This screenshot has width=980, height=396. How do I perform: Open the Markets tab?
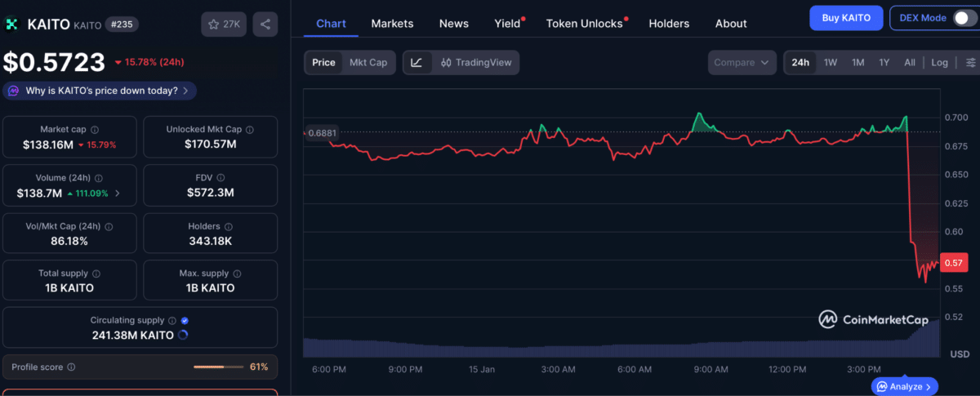tap(392, 24)
